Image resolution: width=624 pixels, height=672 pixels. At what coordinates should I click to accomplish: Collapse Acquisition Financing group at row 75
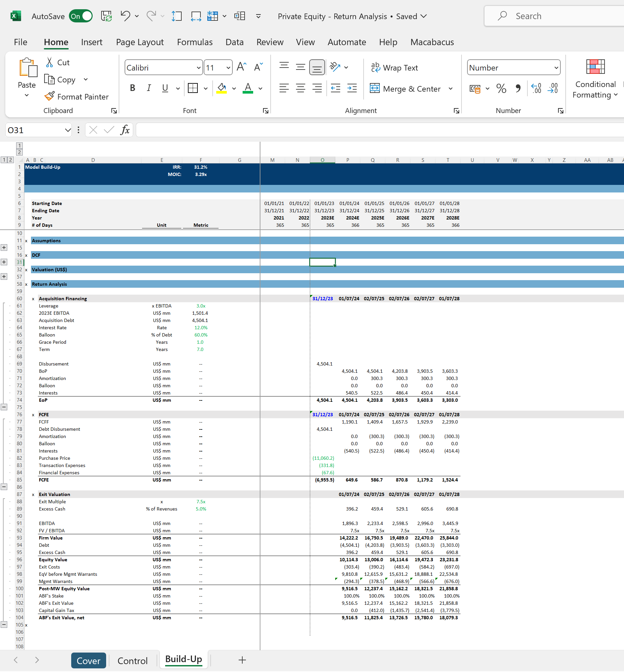click(x=4, y=407)
